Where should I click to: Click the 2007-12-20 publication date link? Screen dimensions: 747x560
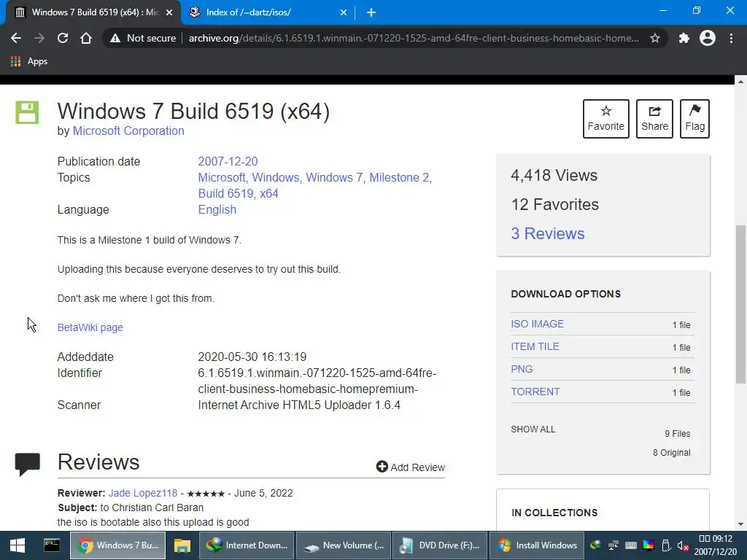(x=228, y=161)
